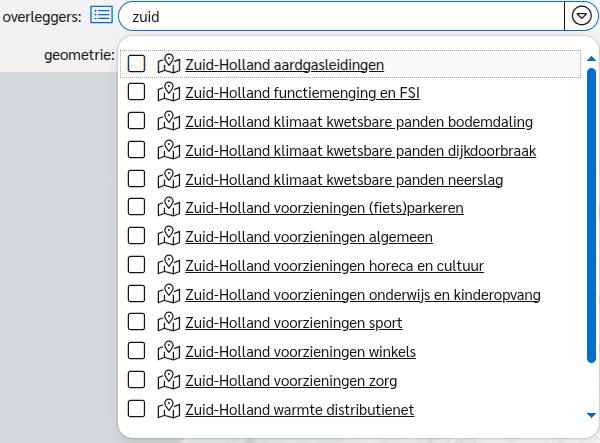Select Zuid-Holland voorzieningen (fiets)parkeren entry
This screenshot has width=600, height=443.
tap(324, 208)
